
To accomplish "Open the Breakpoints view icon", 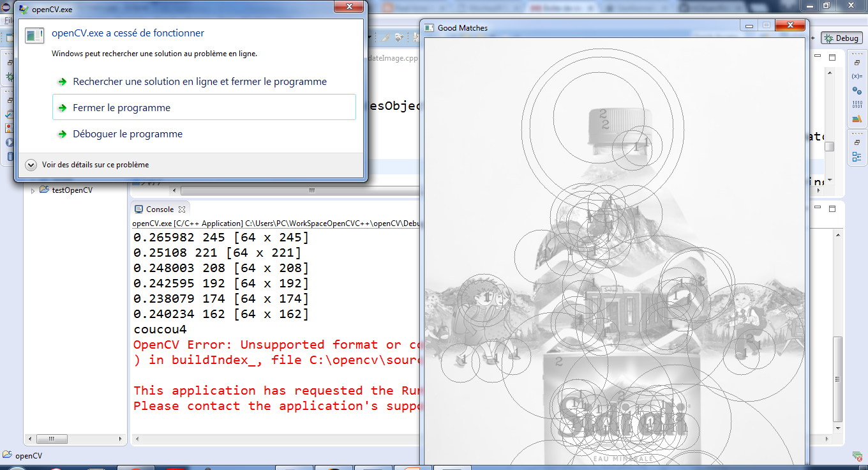I will pyautogui.click(x=857, y=91).
